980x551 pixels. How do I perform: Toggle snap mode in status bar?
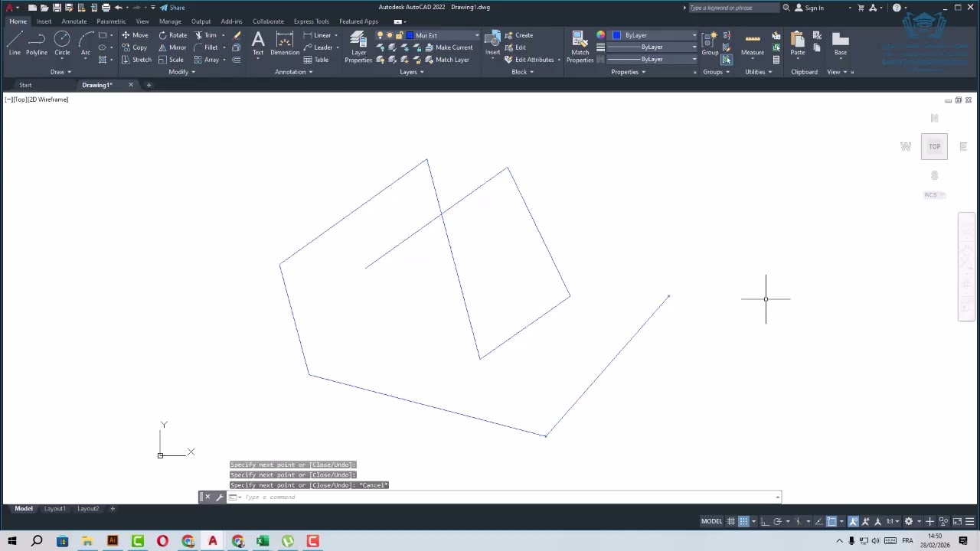click(x=743, y=522)
